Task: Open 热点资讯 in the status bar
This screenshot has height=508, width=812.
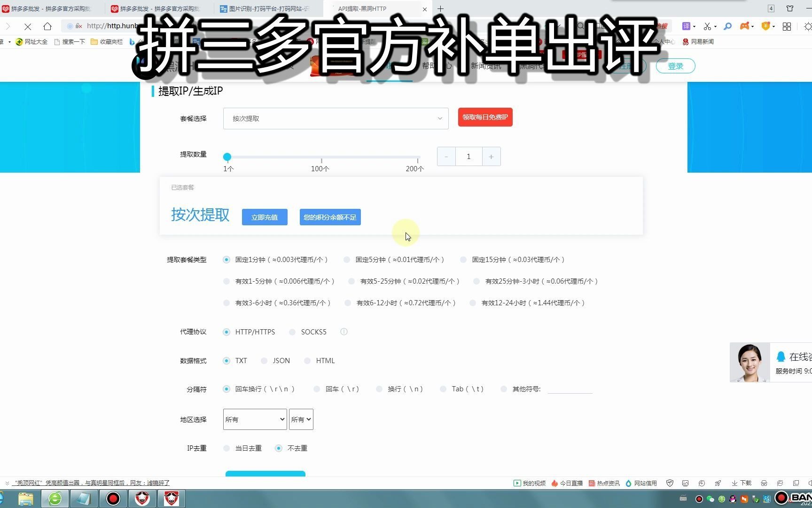Action: click(604, 483)
